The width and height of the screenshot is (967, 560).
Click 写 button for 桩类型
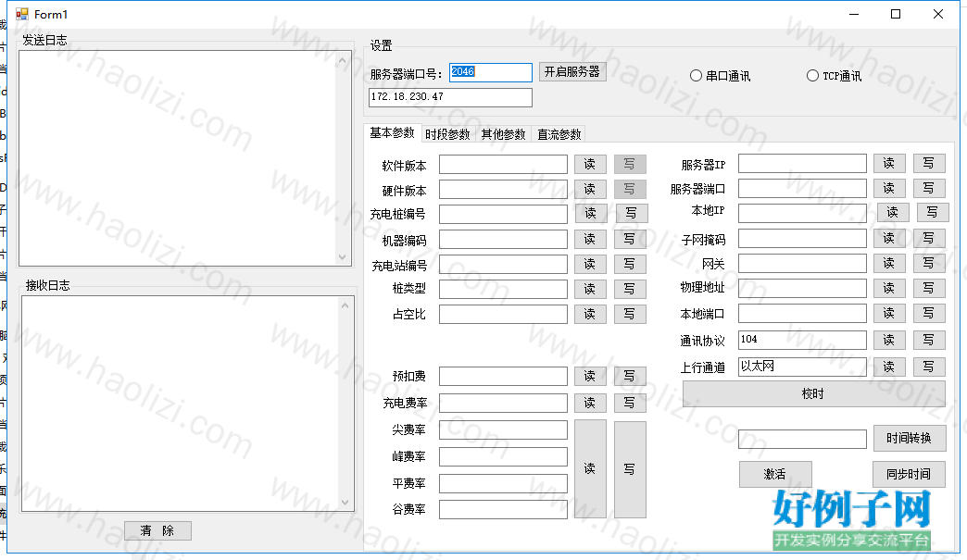coord(630,289)
